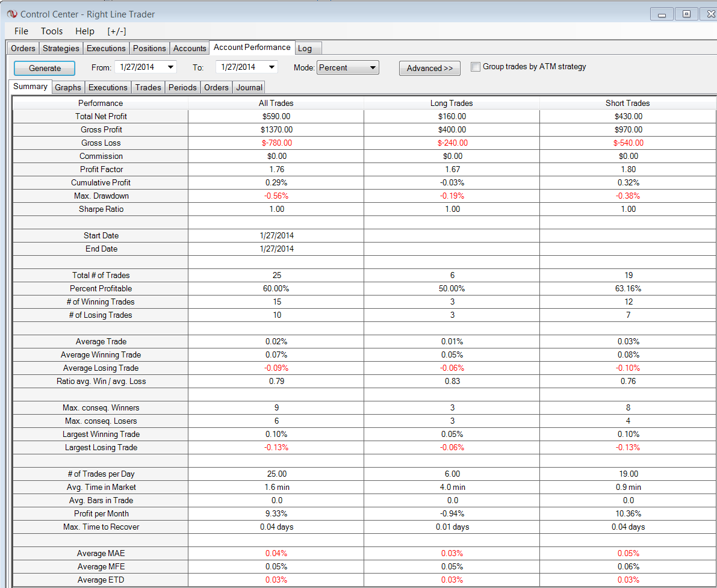Expand the From date dropdown

[170, 67]
